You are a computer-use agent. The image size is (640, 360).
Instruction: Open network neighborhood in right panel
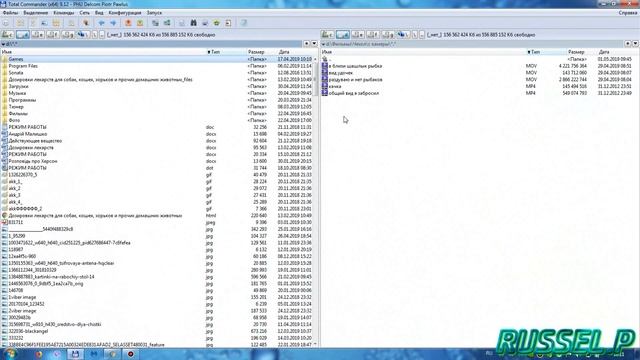click(403, 35)
